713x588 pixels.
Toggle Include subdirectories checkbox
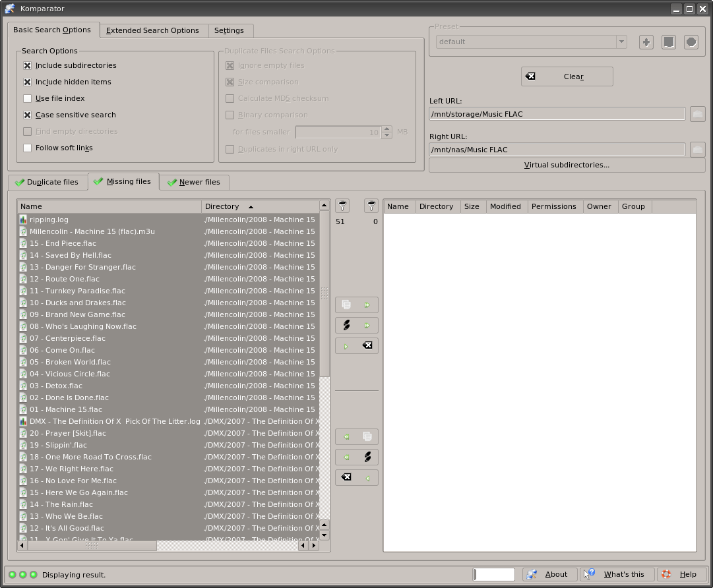click(x=27, y=65)
